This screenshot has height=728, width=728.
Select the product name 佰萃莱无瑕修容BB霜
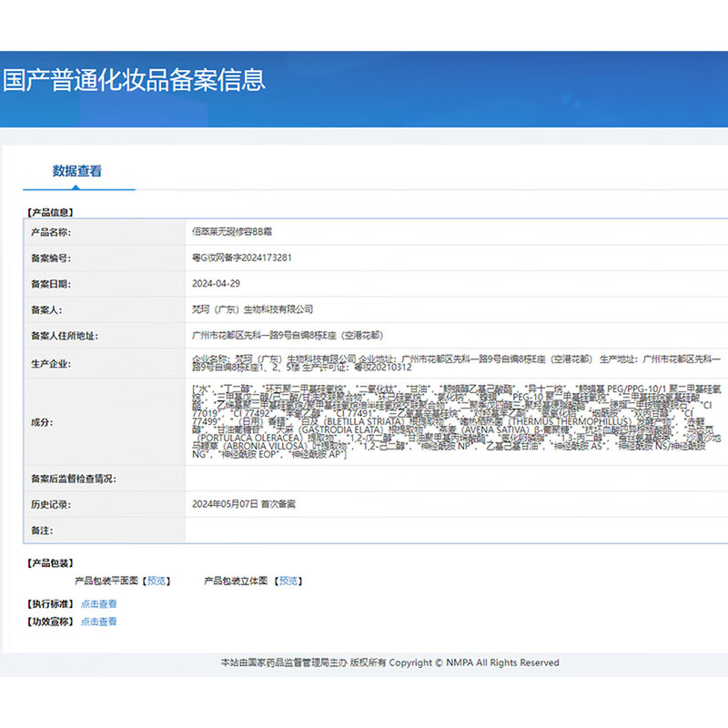pyautogui.click(x=232, y=233)
